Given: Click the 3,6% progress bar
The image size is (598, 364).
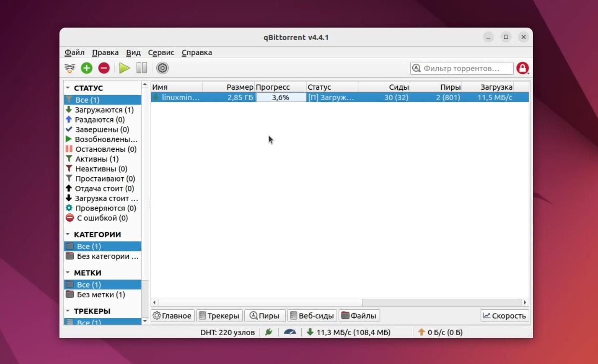Looking at the screenshot, I should click(281, 97).
